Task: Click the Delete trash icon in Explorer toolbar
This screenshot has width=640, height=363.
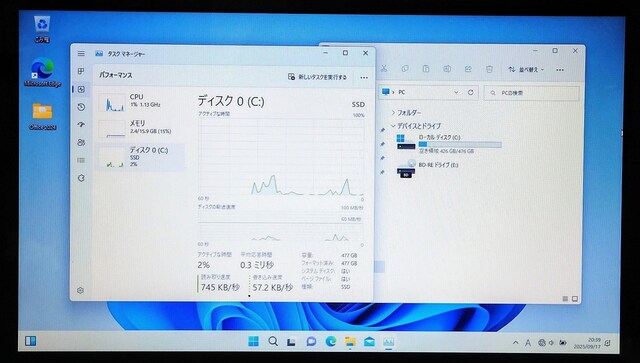Action: [x=489, y=69]
